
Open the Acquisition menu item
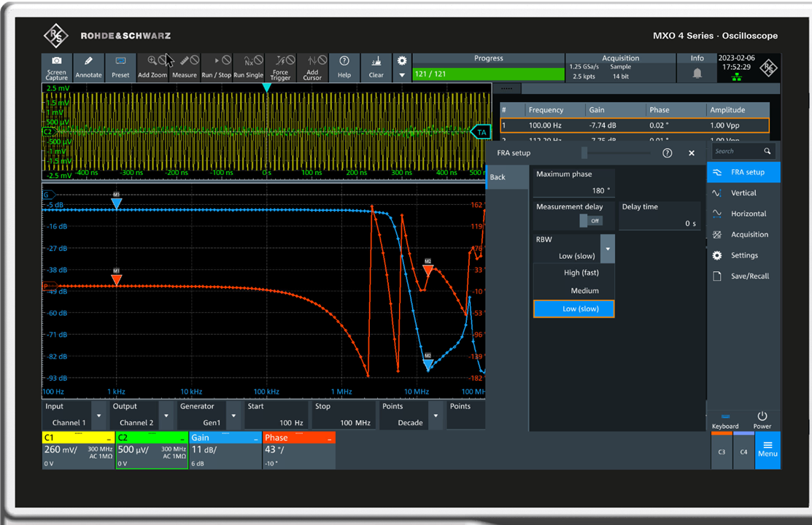[749, 235]
